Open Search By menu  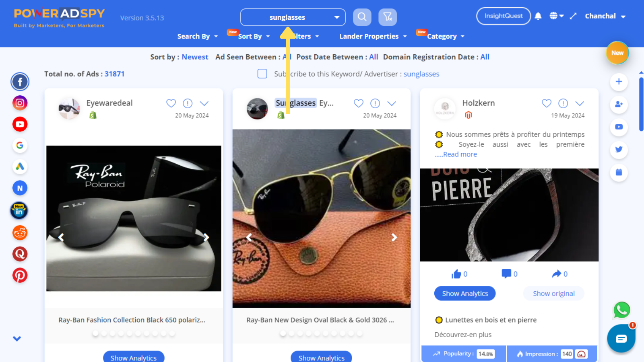point(198,36)
